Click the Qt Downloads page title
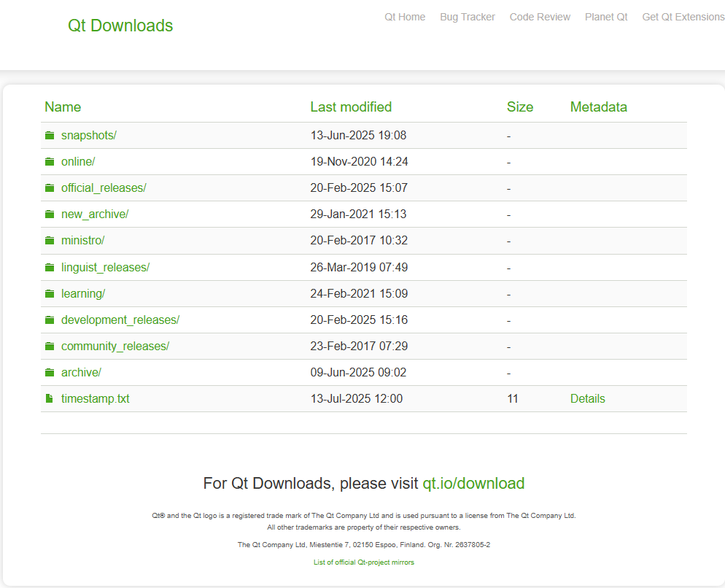Viewport: 725px width, 588px height. pyautogui.click(x=120, y=26)
